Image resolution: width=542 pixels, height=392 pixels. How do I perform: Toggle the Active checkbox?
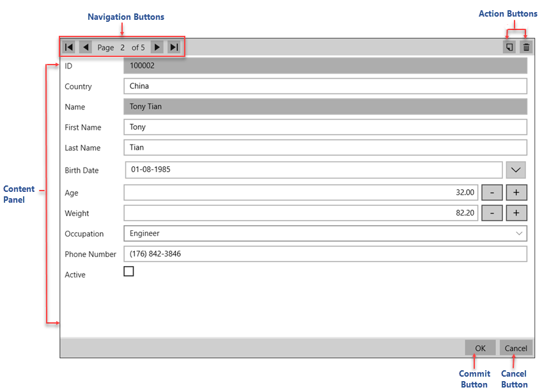pyautogui.click(x=129, y=271)
